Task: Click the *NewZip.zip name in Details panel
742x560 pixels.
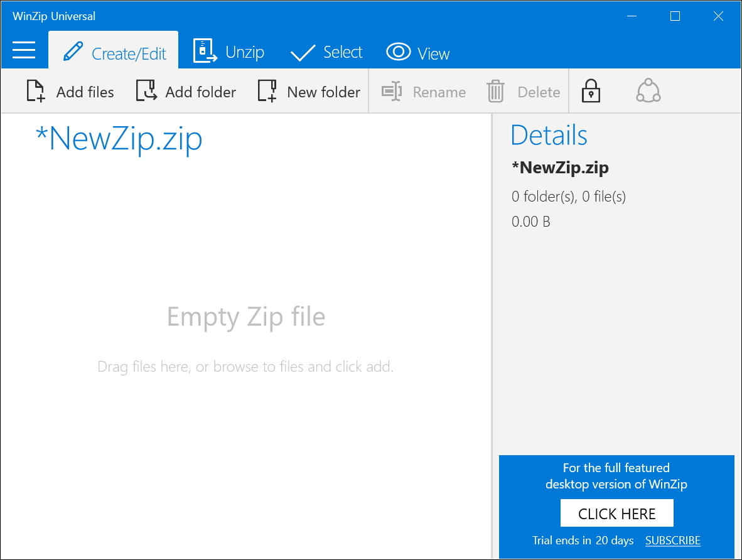Action: pos(559,168)
